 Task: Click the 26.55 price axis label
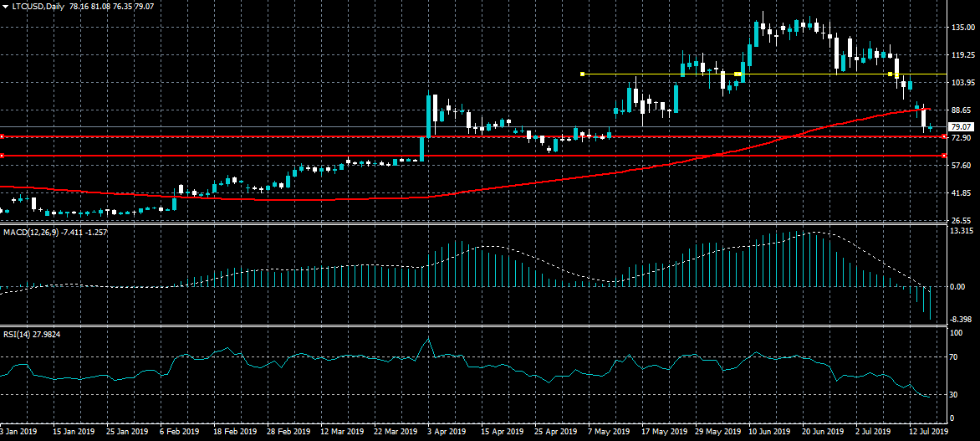[x=961, y=220]
